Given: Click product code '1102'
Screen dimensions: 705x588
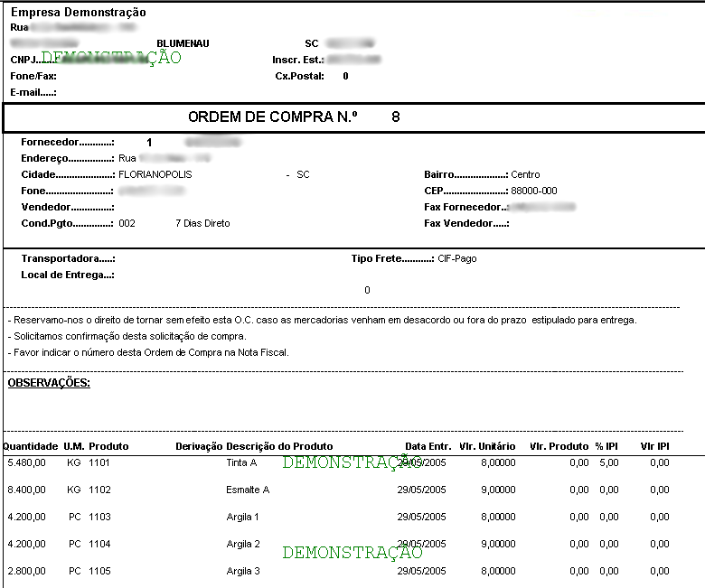Looking at the screenshot, I should tap(99, 490).
